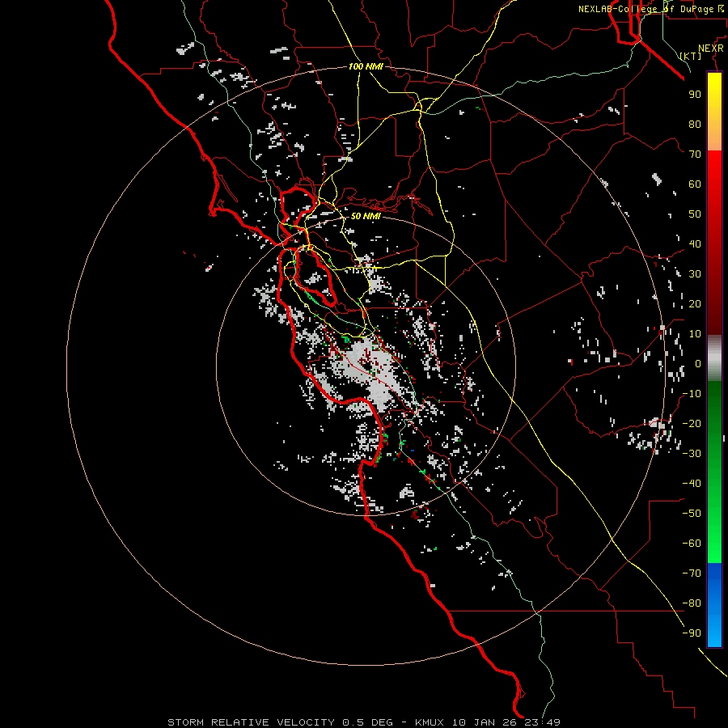The width and height of the screenshot is (728, 728).
Task: Select the 40 value on the velocity scale
Action: pyautogui.click(x=695, y=243)
